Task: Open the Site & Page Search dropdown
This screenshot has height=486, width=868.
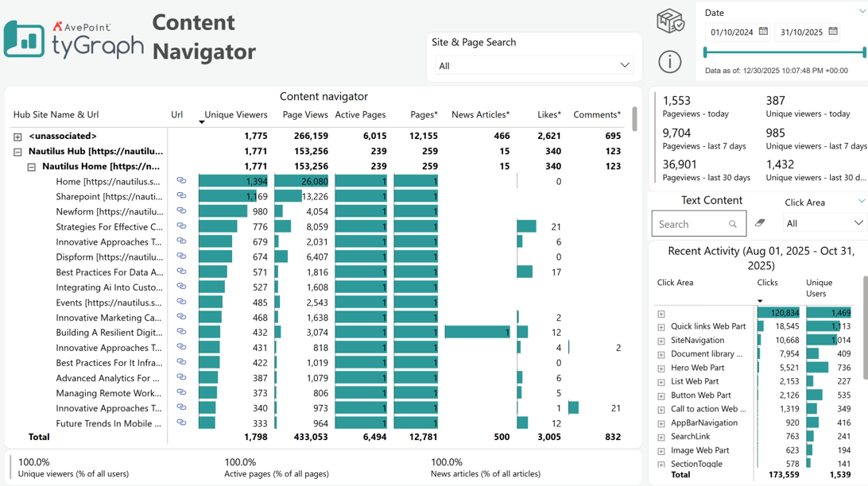Action: (534, 65)
